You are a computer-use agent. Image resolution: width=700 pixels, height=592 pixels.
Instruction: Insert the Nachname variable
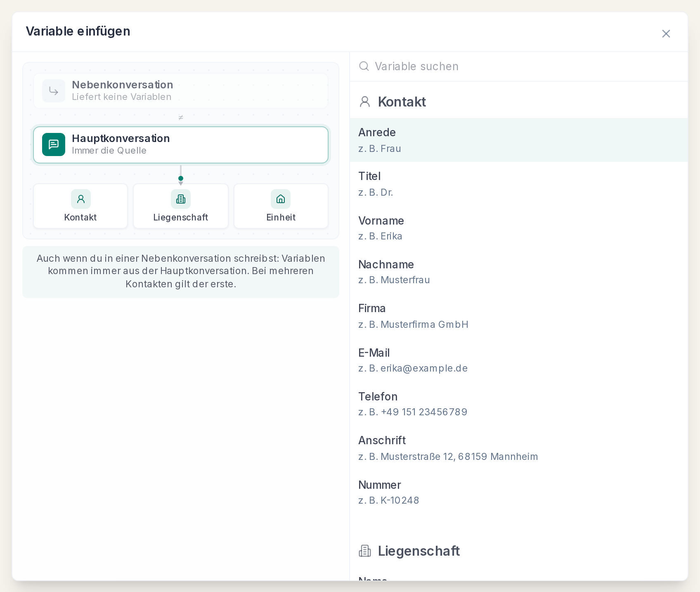coord(518,272)
